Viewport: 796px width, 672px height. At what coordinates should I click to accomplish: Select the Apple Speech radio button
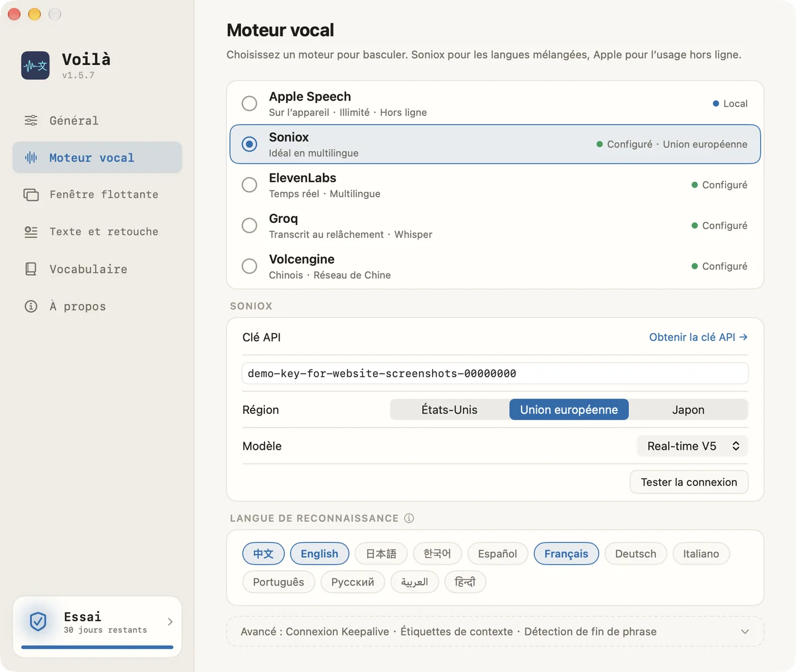pyautogui.click(x=250, y=103)
